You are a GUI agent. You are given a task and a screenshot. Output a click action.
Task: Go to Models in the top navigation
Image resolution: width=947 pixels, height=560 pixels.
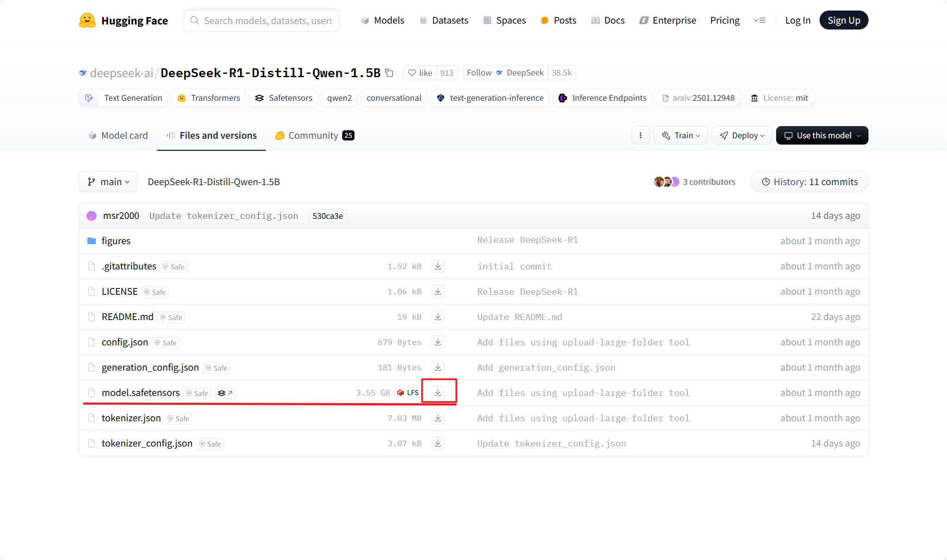[383, 20]
